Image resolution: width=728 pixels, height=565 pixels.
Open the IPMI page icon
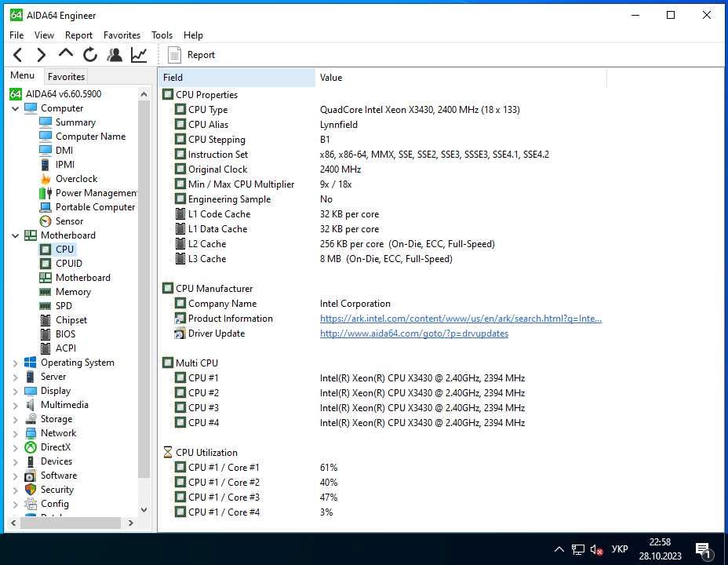click(x=45, y=165)
